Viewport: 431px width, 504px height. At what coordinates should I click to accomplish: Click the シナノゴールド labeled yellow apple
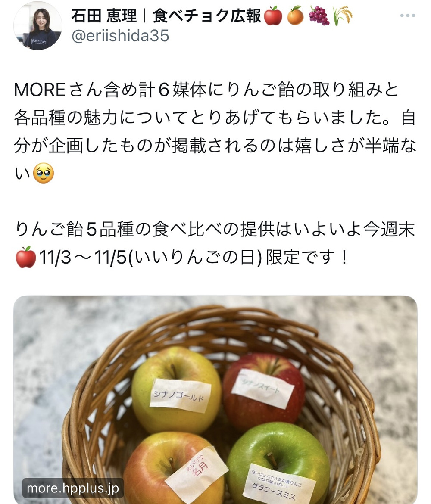[x=176, y=390]
